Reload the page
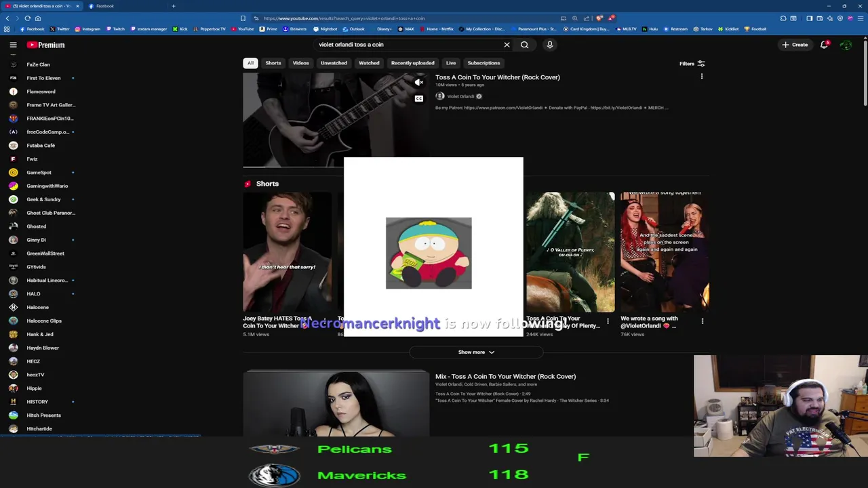Viewport: 868px width, 488px height. point(27,18)
